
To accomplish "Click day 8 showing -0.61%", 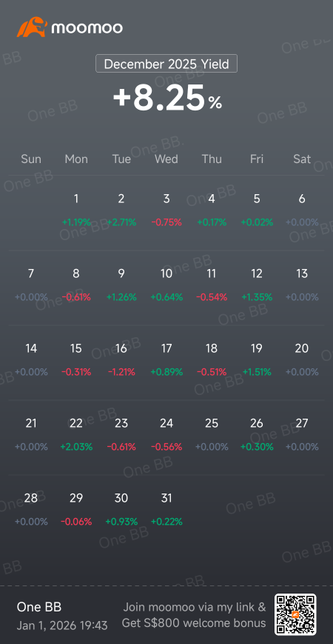I will click(x=76, y=285).
